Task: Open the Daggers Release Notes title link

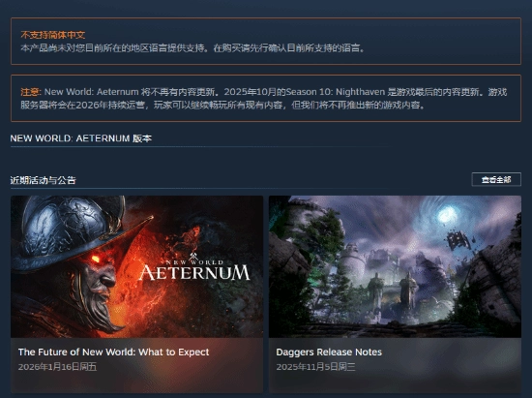Action: (329, 352)
